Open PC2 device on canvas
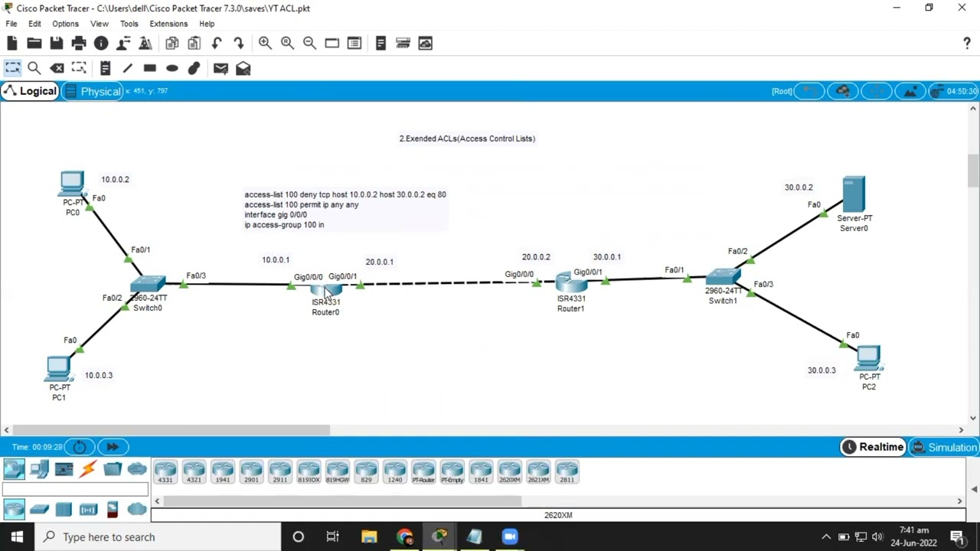980x551 pixels. [868, 358]
